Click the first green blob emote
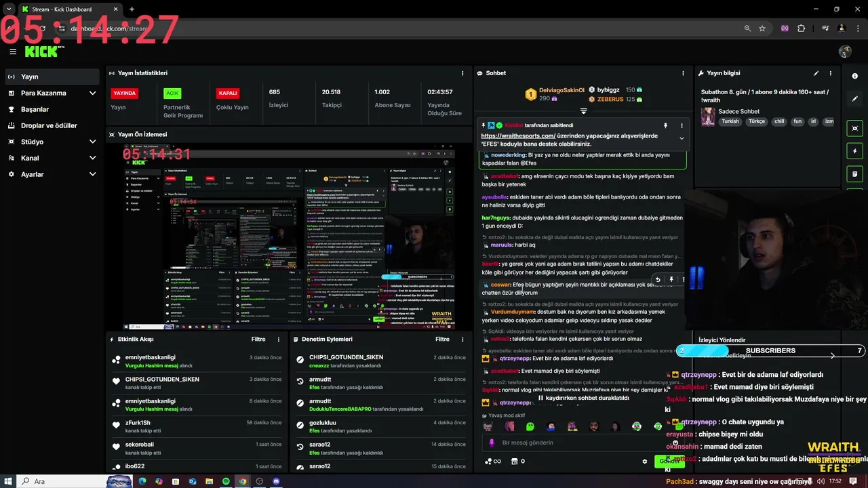 tap(530, 426)
